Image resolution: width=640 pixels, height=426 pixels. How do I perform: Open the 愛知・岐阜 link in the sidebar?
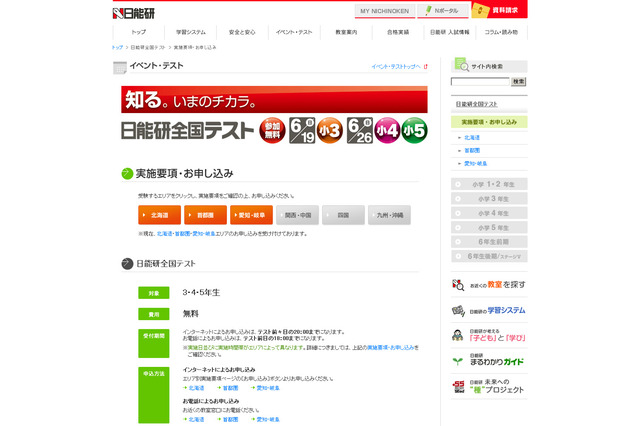476,164
